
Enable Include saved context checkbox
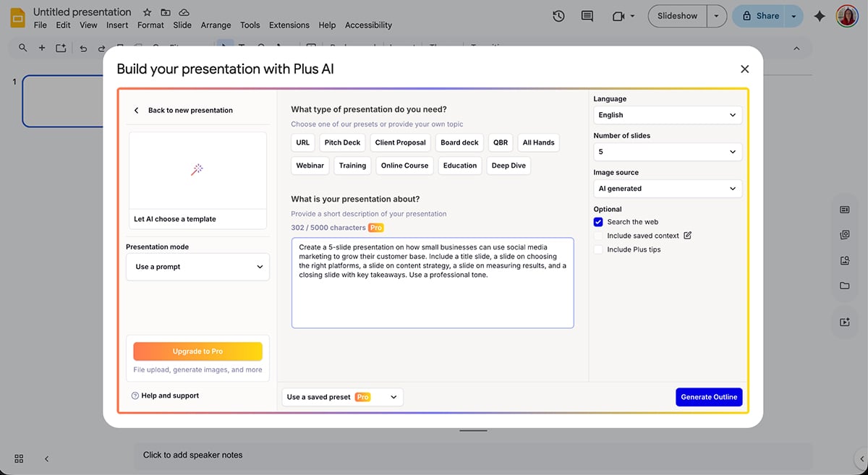(x=598, y=236)
